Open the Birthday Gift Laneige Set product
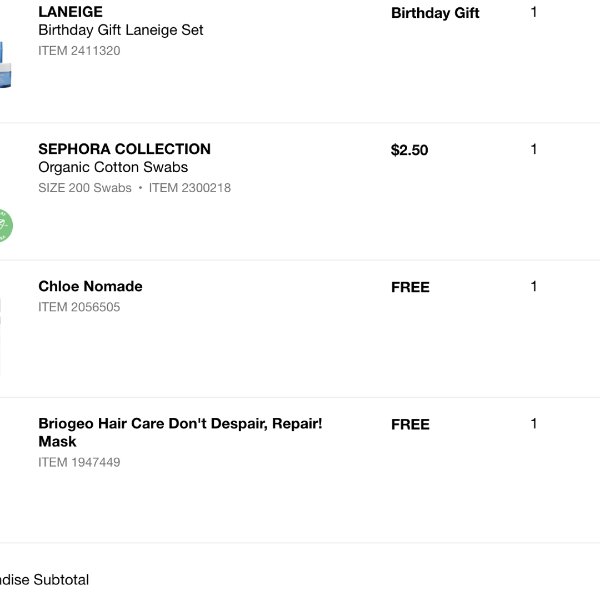Viewport: 600px width, 600px height. (121, 30)
